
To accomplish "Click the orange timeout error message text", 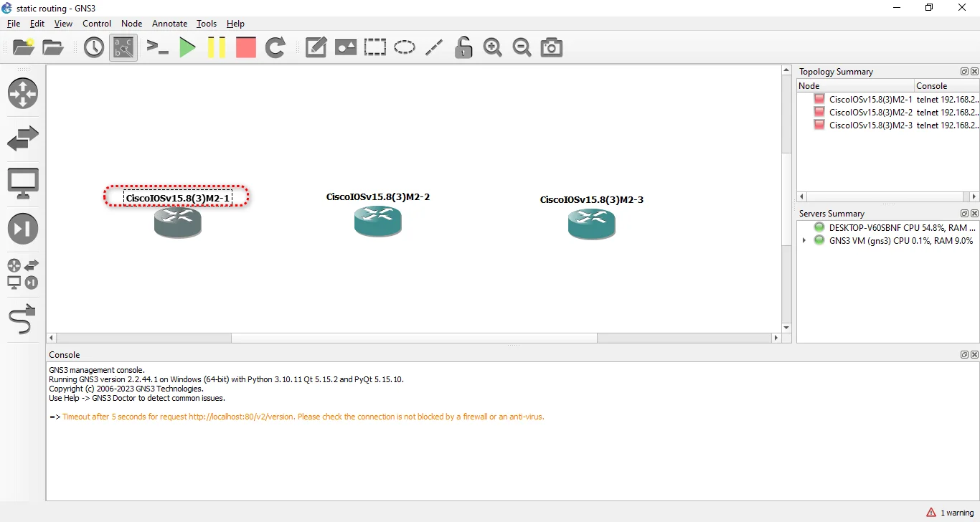I will click(x=303, y=417).
